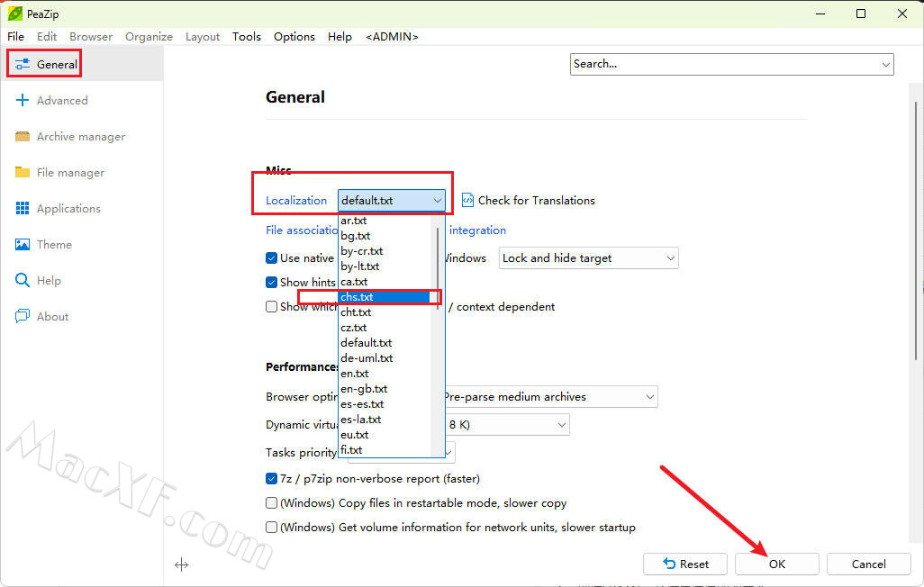Click the OK button

pyautogui.click(x=776, y=564)
